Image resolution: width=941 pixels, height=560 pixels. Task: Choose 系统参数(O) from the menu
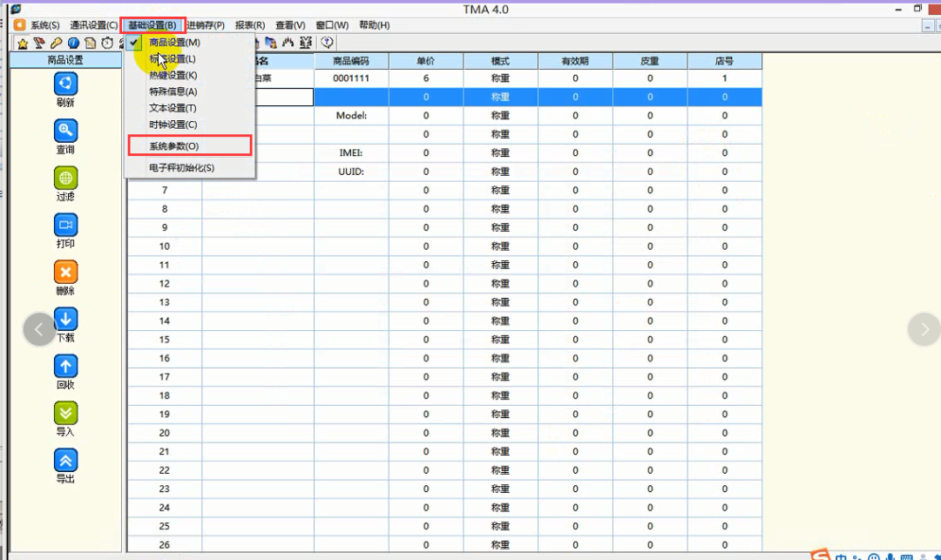[174, 146]
